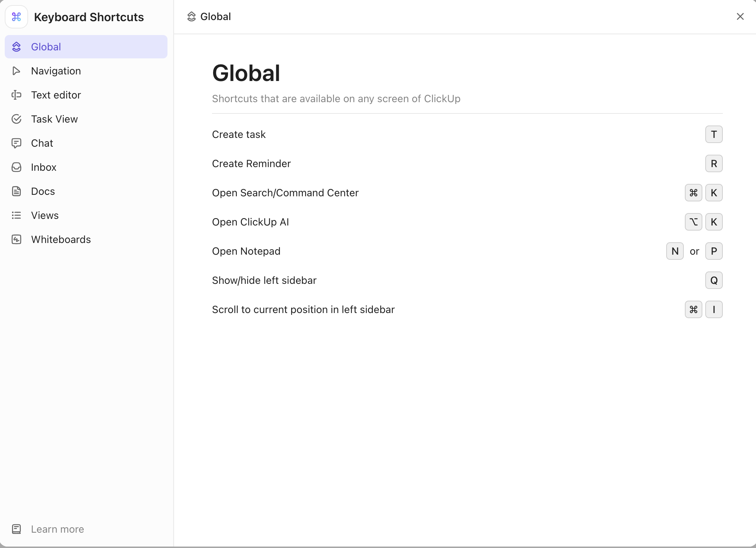Click the Text editor icon
Viewport: 756px width, 548px height.
pos(16,95)
